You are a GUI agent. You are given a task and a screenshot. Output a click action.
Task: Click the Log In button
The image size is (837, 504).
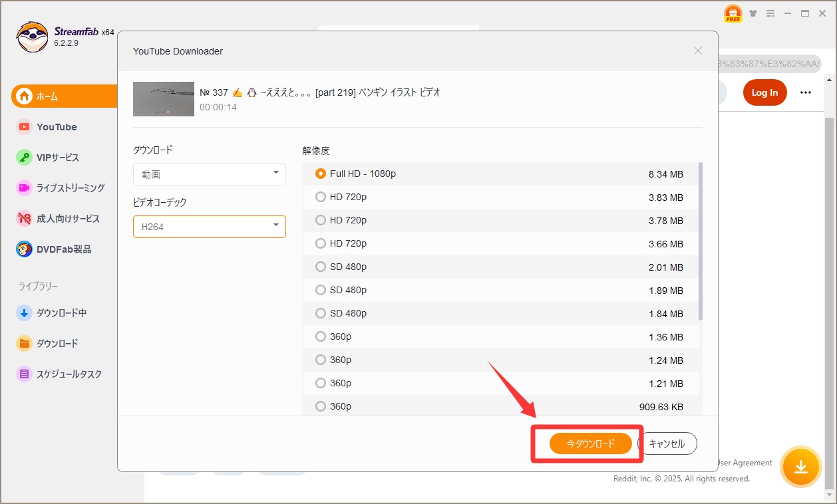tap(764, 92)
